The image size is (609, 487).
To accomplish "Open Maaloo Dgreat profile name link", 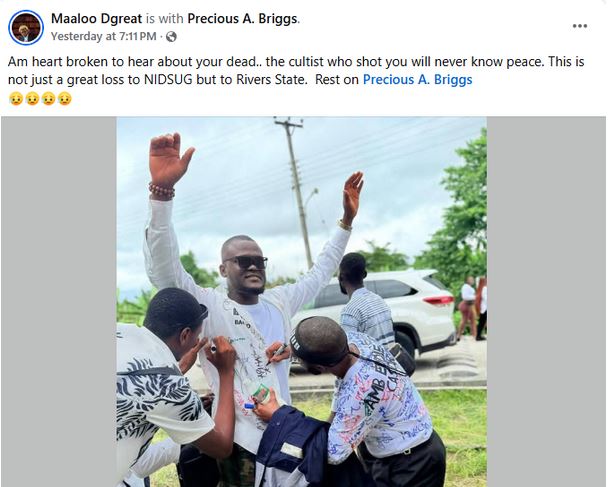I will [x=97, y=19].
